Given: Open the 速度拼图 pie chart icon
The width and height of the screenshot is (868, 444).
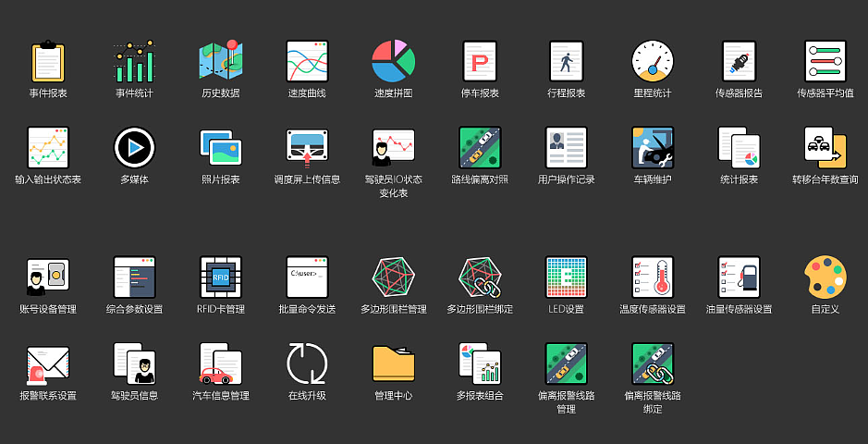Looking at the screenshot, I should pyautogui.click(x=394, y=61).
